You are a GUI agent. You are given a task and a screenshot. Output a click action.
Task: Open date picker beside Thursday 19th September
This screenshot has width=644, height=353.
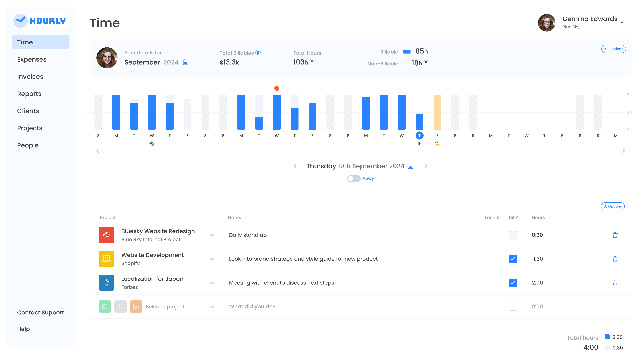411,166
